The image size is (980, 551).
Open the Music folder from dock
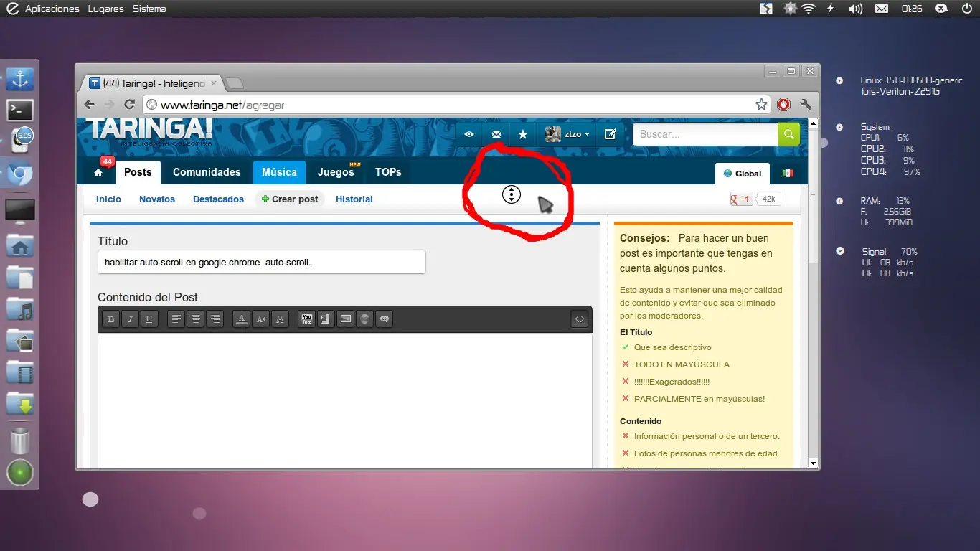pyautogui.click(x=20, y=309)
